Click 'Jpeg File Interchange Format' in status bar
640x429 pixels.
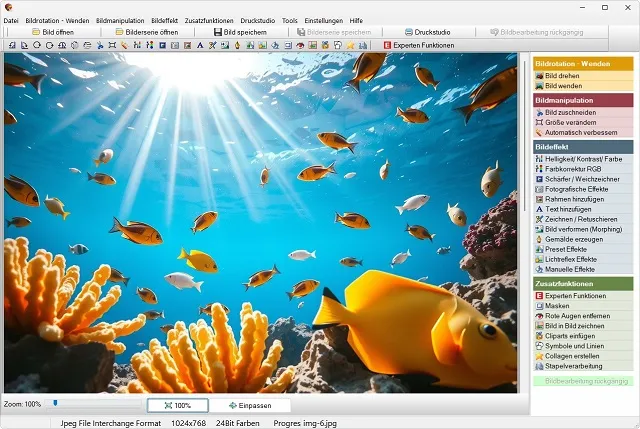(x=111, y=423)
